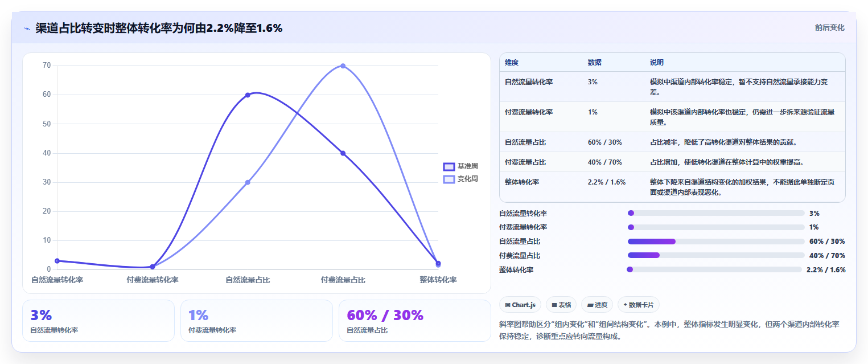Click the y-axis value 50
This screenshot has width=868, height=364.
point(47,124)
